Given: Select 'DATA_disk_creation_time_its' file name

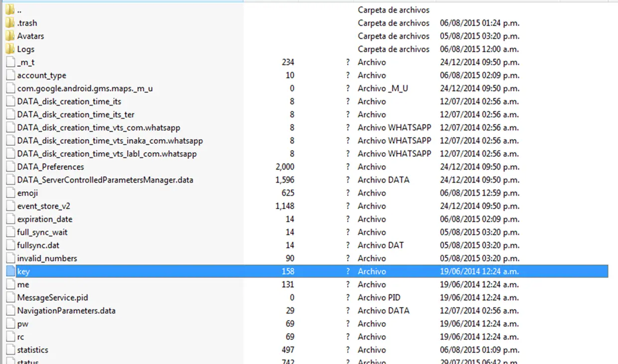Looking at the screenshot, I should click(x=69, y=101).
